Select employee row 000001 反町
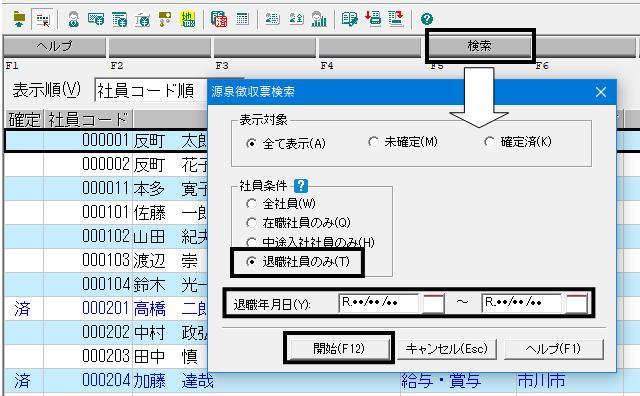Image resolution: width=640 pixels, height=396 pixels. pos(106,140)
